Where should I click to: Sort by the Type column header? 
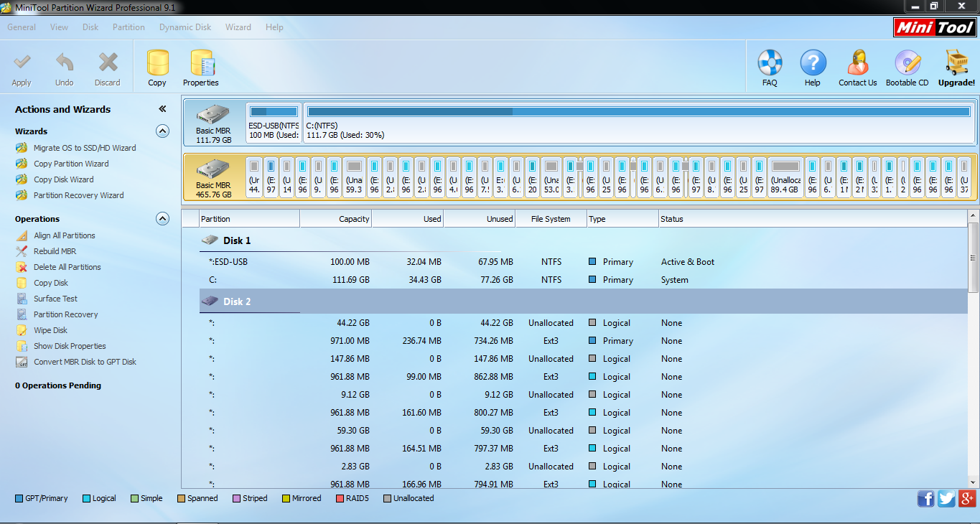pyautogui.click(x=623, y=219)
